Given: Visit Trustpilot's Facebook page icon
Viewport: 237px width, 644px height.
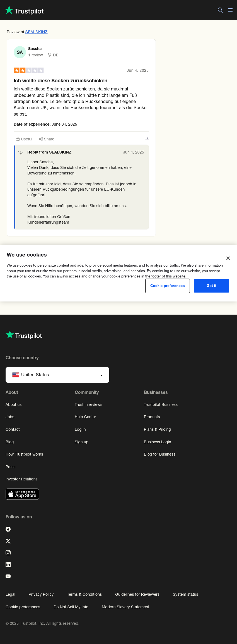Looking at the screenshot, I should [8, 529].
